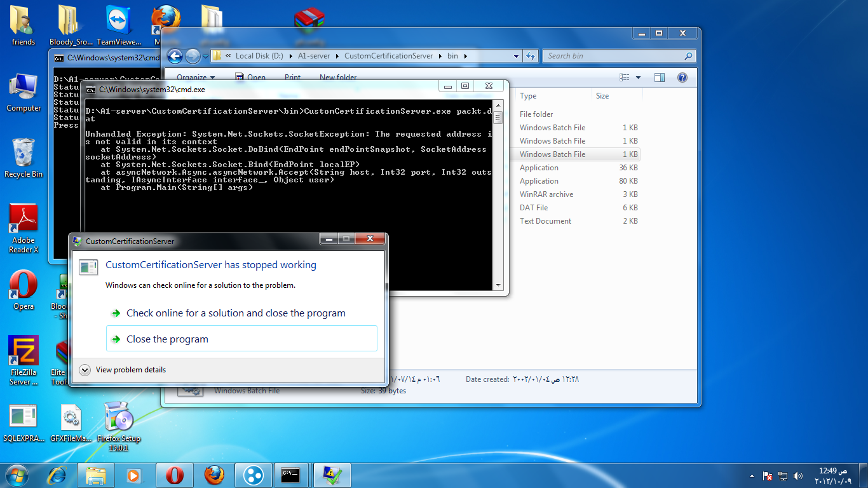Click the Search bin input field
868x488 pixels.
(619, 56)
